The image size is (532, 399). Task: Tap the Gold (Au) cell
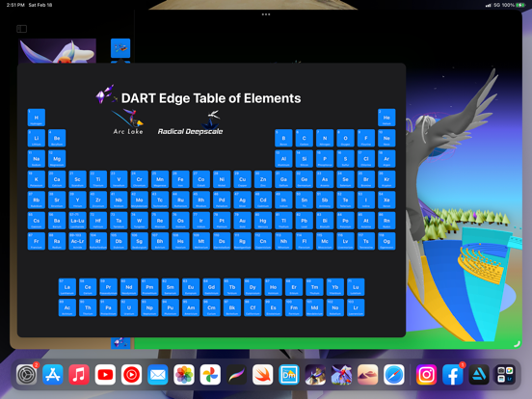pyautogui.click(x=242, y=221)
